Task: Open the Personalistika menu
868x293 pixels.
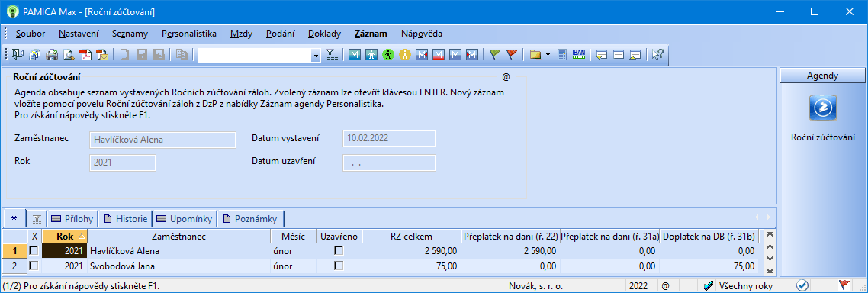Action: click(188, 34)
